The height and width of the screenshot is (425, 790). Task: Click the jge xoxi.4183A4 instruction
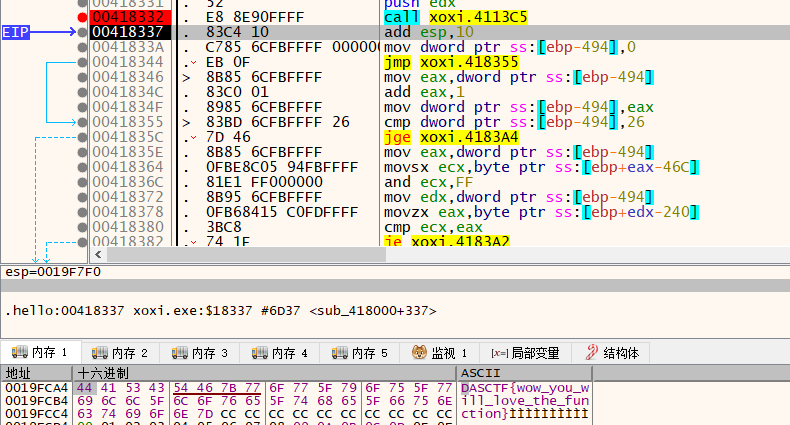[451, 137]
